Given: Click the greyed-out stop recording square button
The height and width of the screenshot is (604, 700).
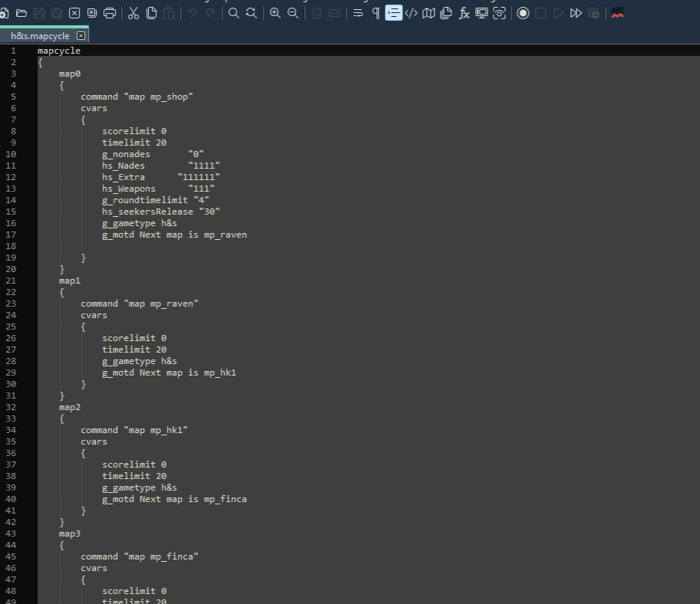Looking at the screenshot, I should pyautogui.click(x=541, y=13).
